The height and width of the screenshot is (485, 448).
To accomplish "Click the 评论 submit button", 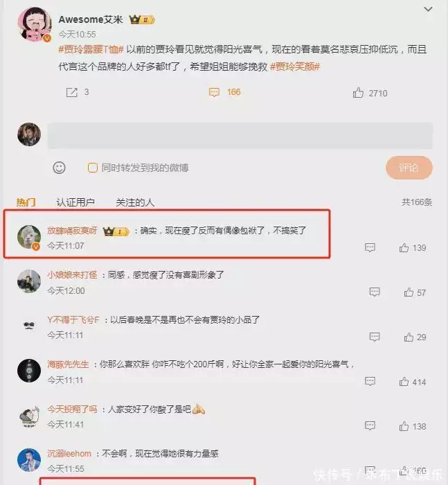I will click(x=409, y=168).
